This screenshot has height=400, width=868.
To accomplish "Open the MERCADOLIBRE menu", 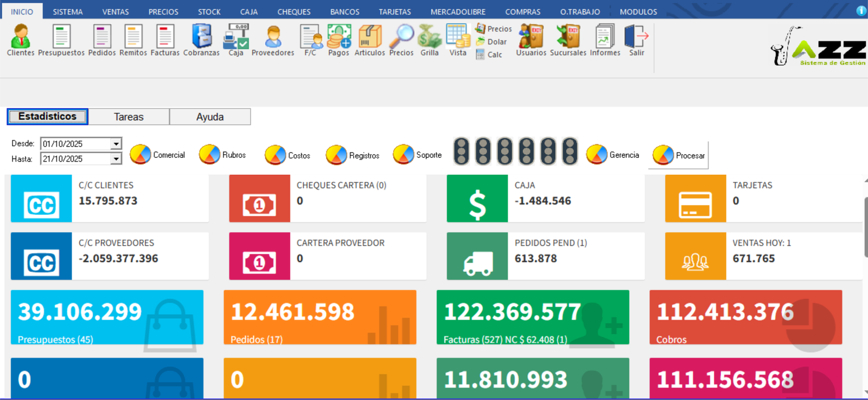I will [458, 11].
